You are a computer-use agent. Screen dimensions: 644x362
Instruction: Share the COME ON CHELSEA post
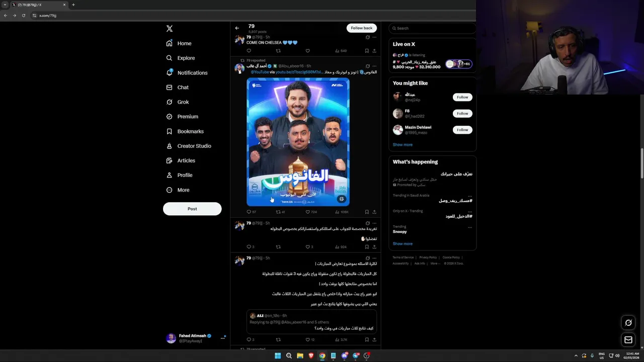374,51
